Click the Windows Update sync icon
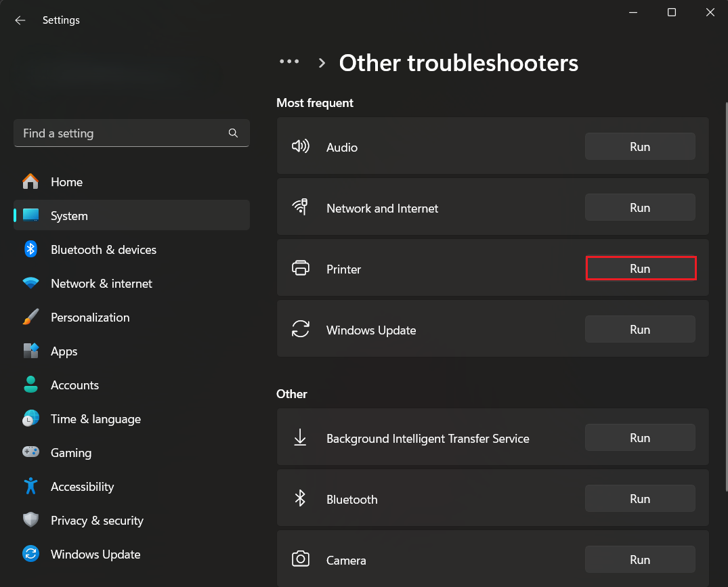 click(301, 329)
